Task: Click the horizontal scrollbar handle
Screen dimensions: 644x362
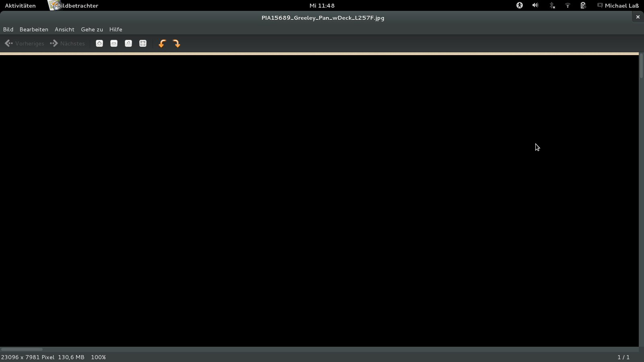Action: click(x=22, y=349)
